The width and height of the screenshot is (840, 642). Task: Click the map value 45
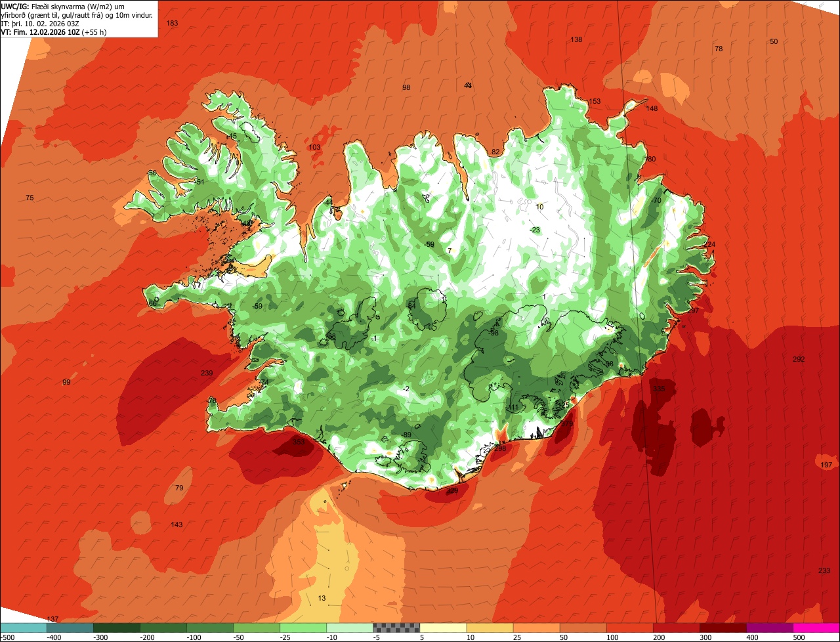click(x=232, y=136)
